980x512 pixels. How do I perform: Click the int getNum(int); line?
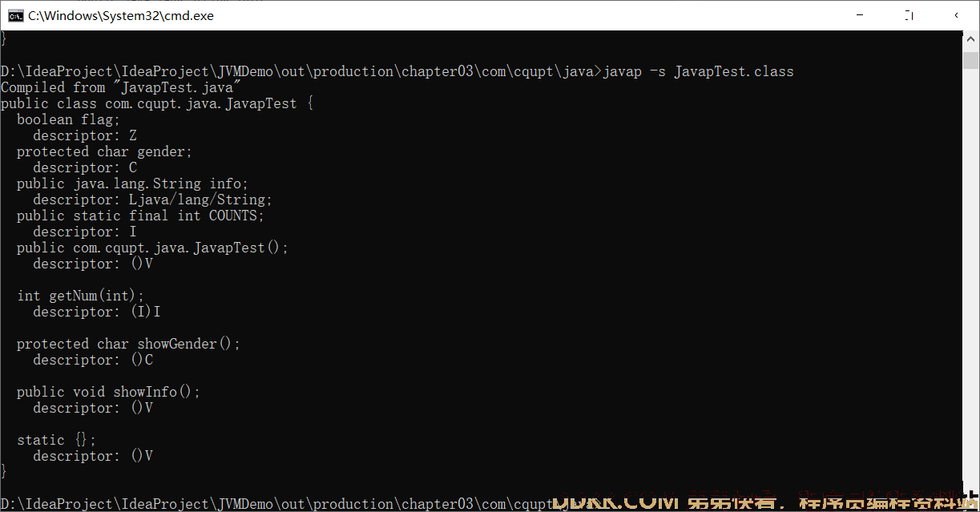pos(81,296)
